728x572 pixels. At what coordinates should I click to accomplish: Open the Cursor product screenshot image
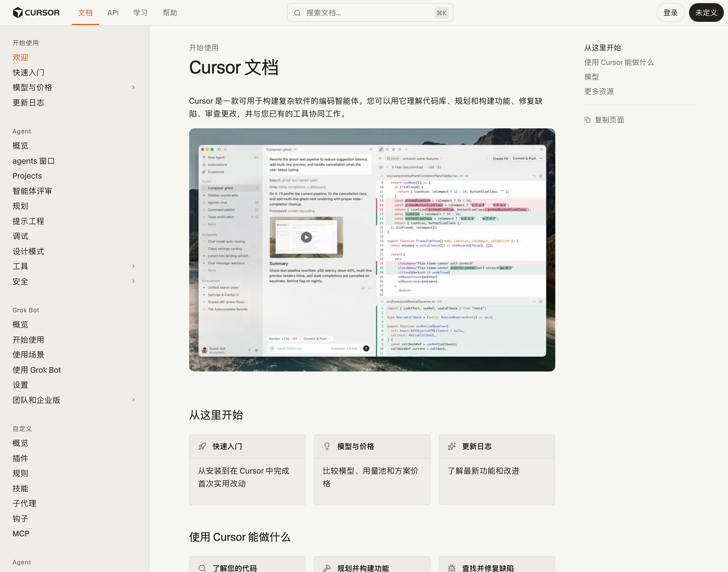372,250
